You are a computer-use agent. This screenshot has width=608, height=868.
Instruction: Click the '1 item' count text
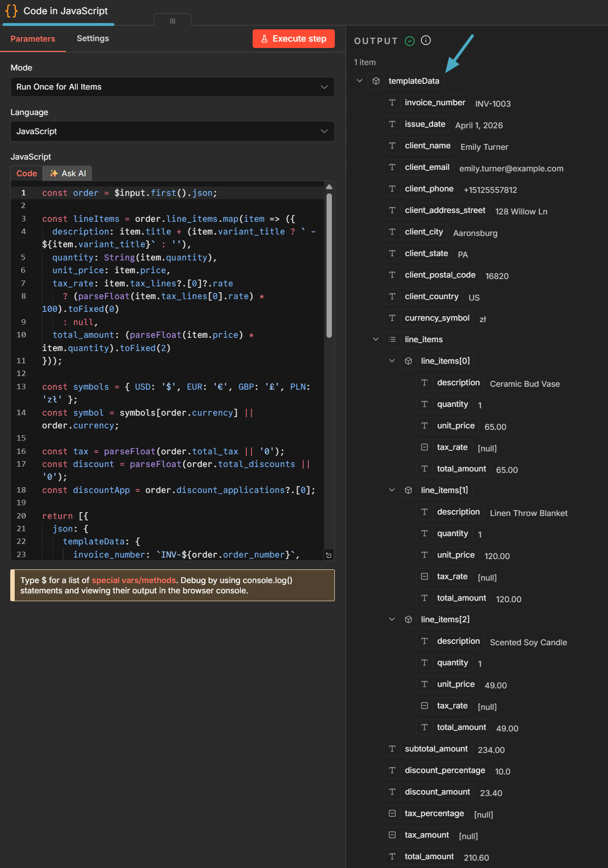point(365,62)
